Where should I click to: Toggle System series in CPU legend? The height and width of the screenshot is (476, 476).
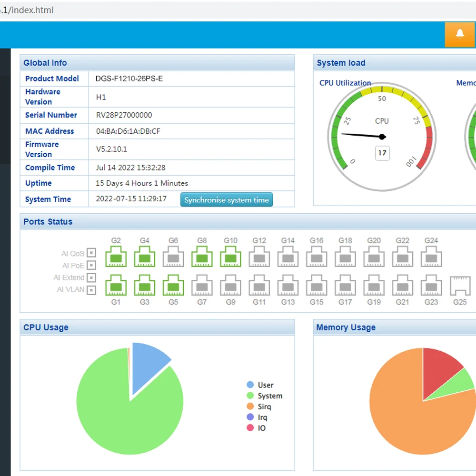click(264, 396)
